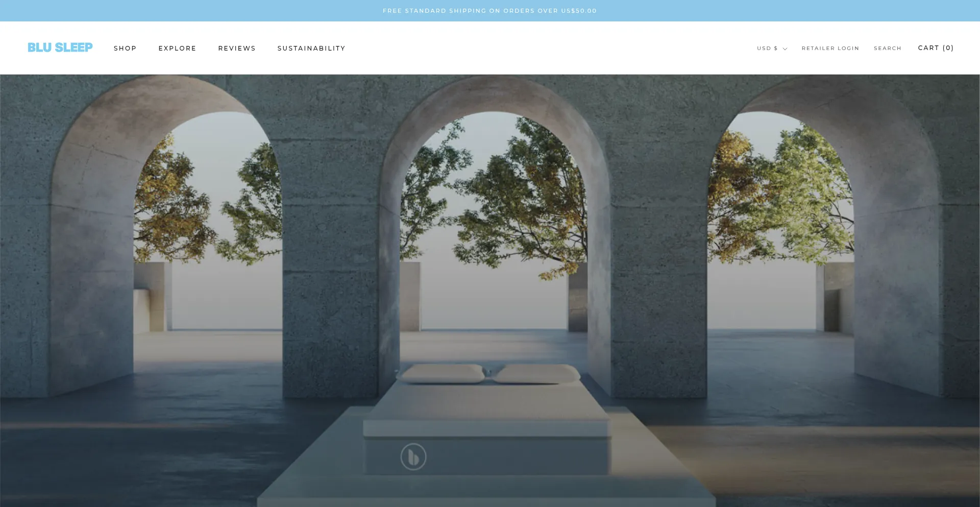Click the circular b emblem on the mattress
The height and width of the screenshot is (507, 980).
[x=413, y=456]
